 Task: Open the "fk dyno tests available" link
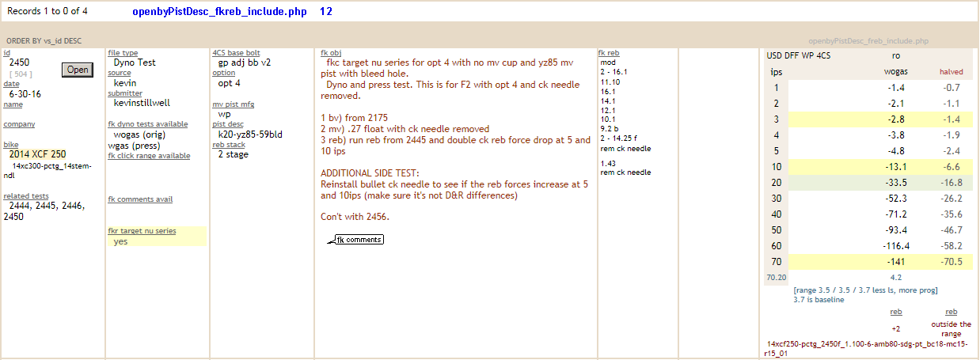coord(147,124)
